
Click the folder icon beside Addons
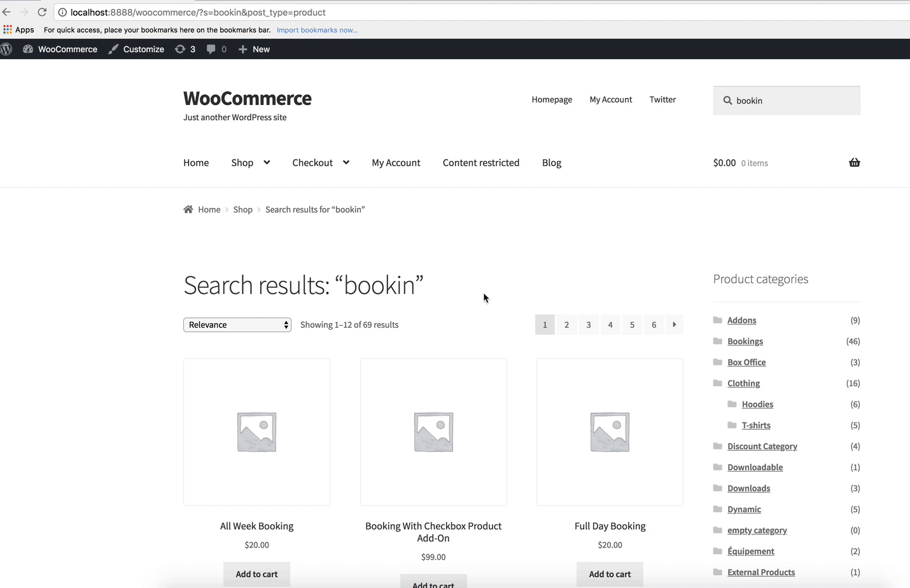coord(718,320)
